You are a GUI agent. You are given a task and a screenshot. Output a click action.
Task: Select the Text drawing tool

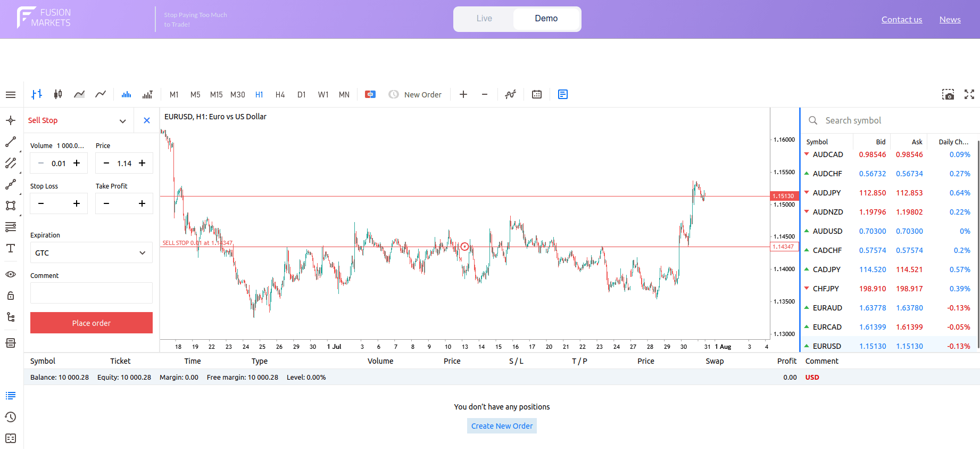point(11,248)
